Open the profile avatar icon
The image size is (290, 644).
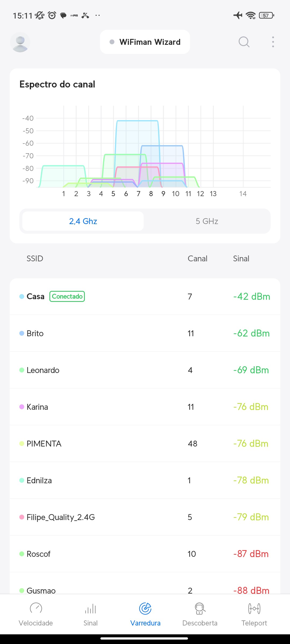point(20,42)
